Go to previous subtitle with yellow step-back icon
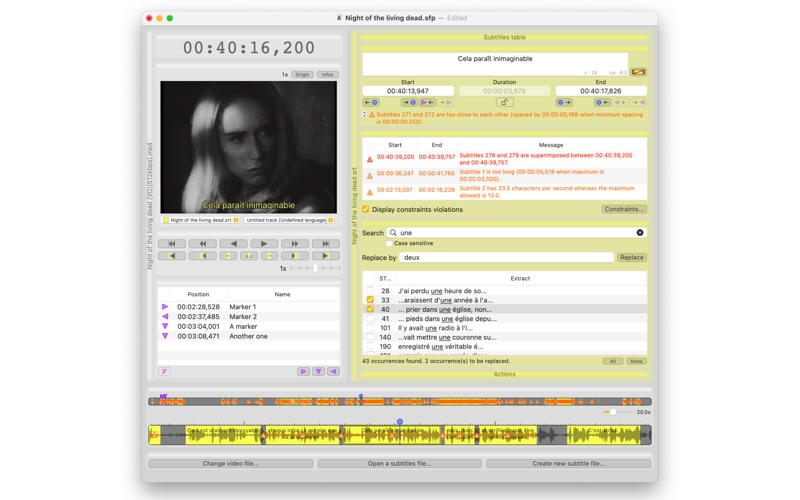Viewport: 800px width, 500px height. pyautogui.click(x=203, y=256)
